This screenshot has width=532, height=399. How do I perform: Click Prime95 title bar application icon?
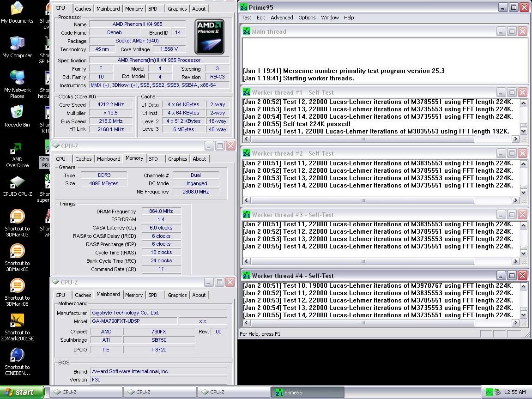point(244,7)
